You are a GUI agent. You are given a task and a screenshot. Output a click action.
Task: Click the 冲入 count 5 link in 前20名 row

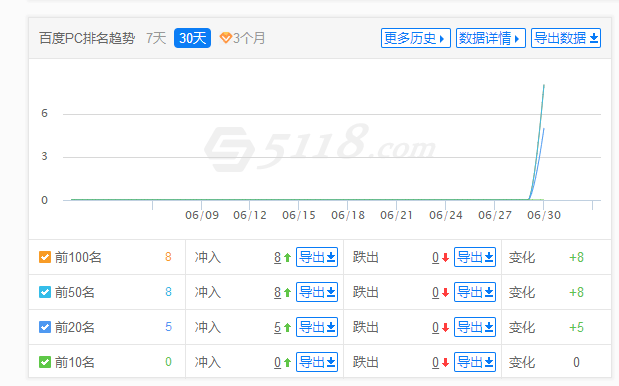point(278,328)
